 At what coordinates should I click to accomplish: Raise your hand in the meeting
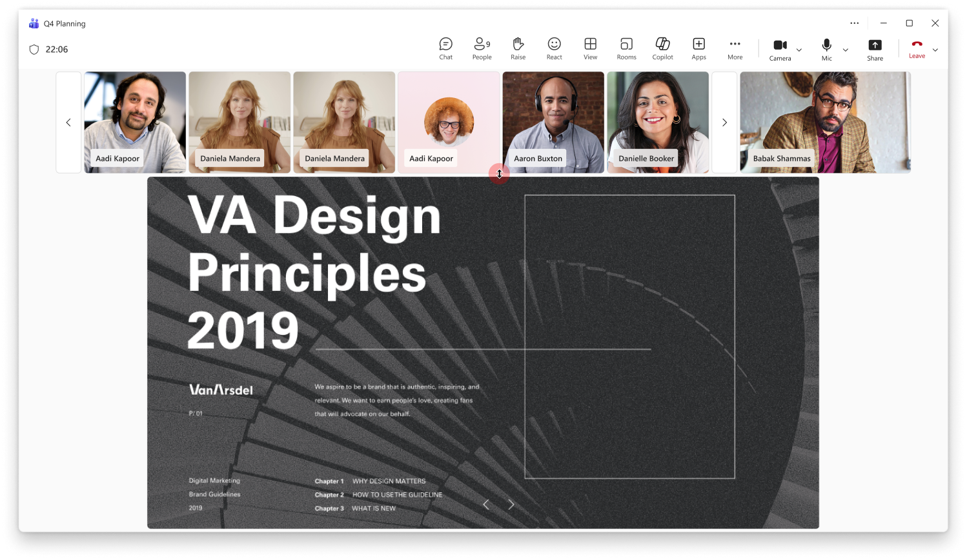click(518, 48)
